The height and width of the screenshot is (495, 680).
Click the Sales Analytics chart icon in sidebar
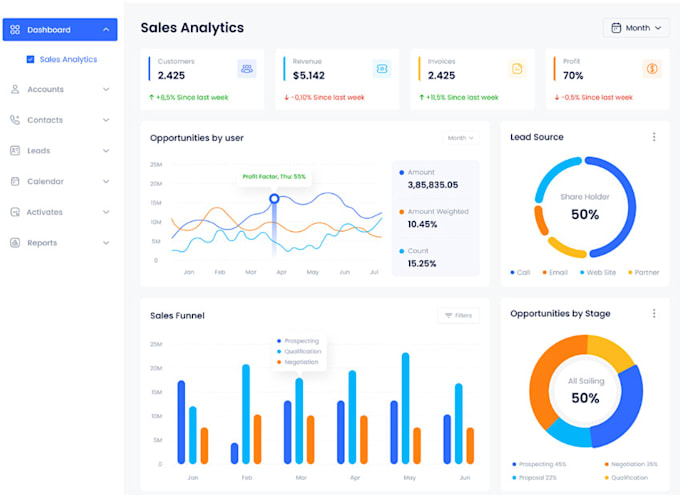coord(30,59)
